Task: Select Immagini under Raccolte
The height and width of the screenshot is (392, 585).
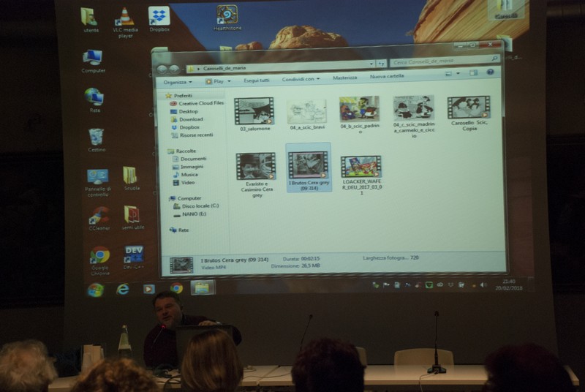Action: pyautogui.click(x=188, y=167)
